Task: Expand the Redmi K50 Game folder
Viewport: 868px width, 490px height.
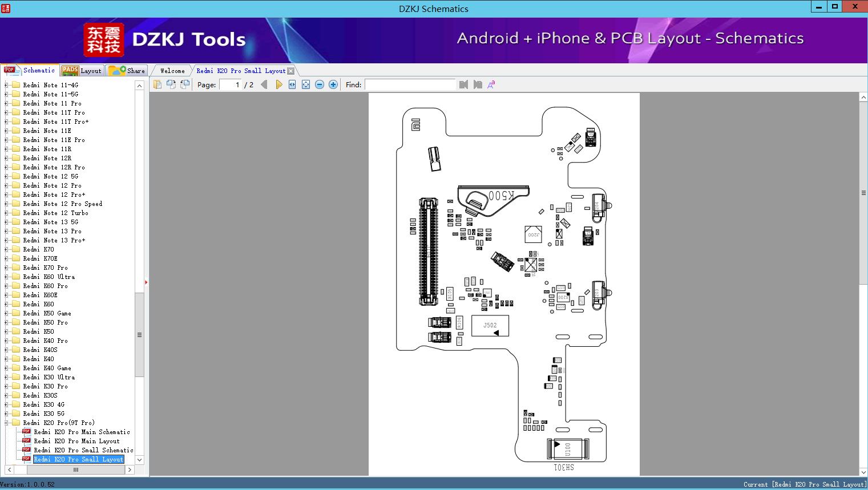Action: [x=6, y=313]
